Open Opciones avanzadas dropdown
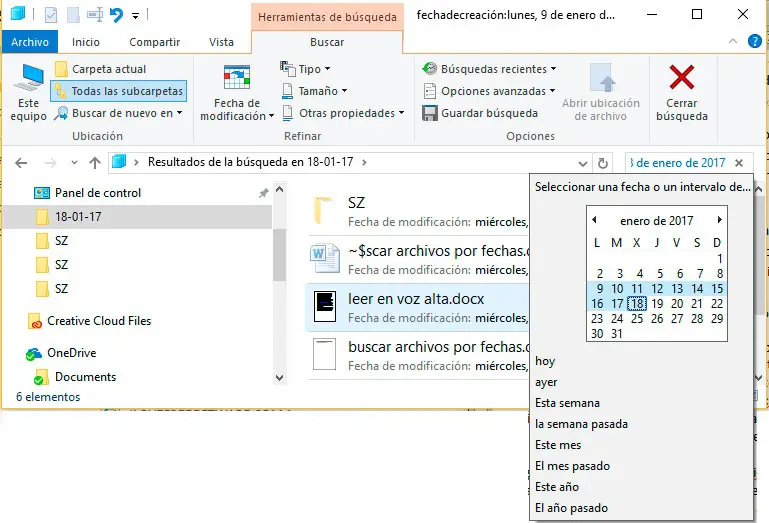 click(489, 91)
